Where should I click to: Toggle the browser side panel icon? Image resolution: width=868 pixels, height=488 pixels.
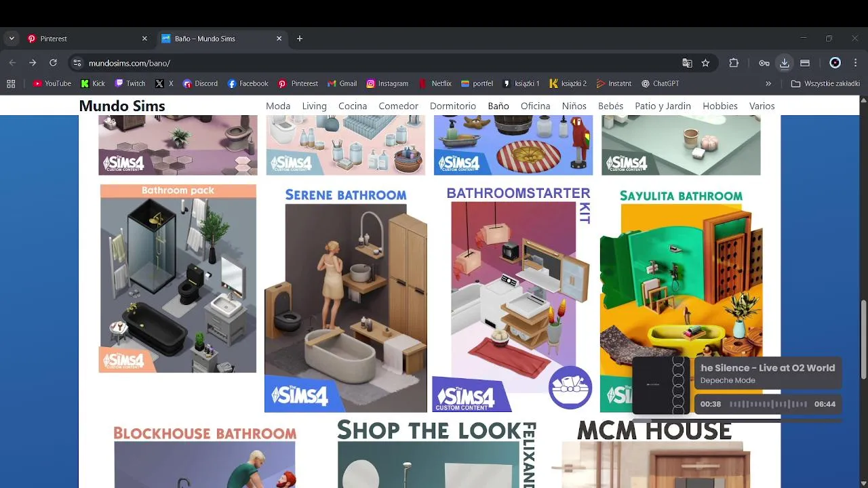805,63
